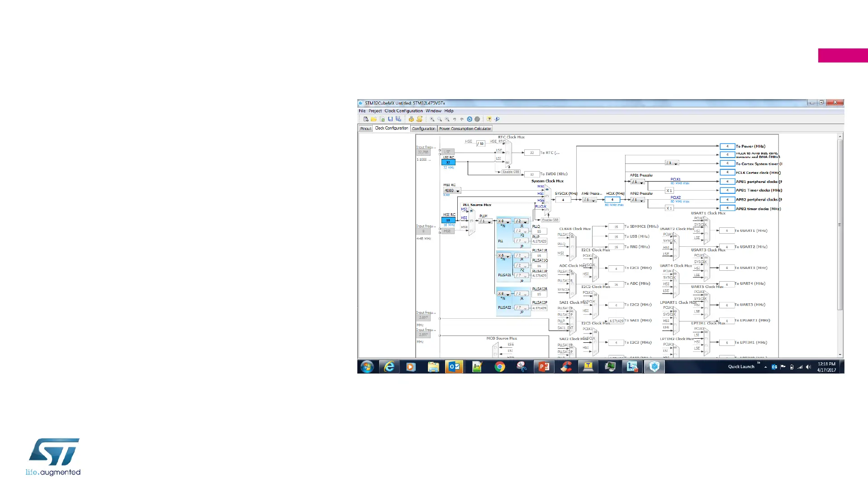Click the New Project toolbar icon
This screenshot has height=489, width=868.
[366, 119]
